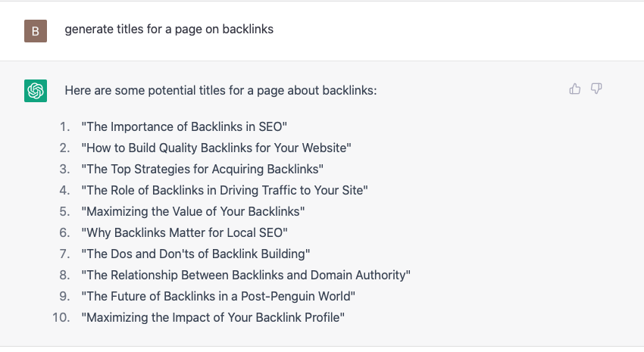Click the thumbs up icon

coord(574,89)
